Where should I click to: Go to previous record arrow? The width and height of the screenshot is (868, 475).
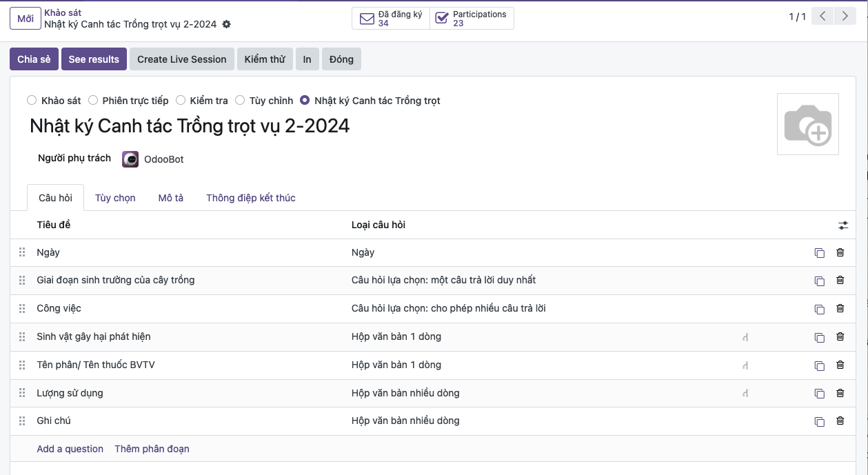pos(823,17)
